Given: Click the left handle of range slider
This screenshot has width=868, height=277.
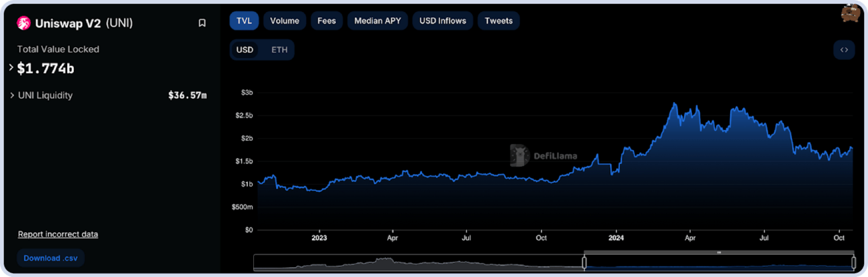Looking at the screenshot, I should point(584,263).
